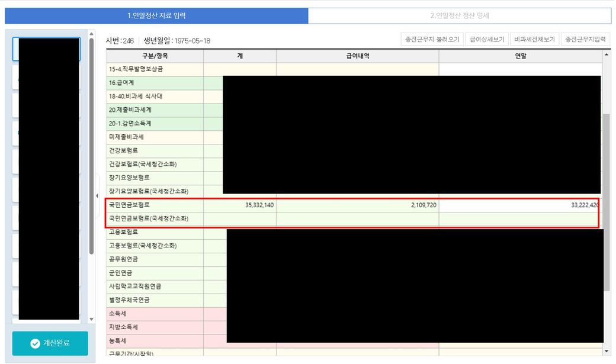
Task: Click the 구분/항목 column header
Action: click(155, 56)
